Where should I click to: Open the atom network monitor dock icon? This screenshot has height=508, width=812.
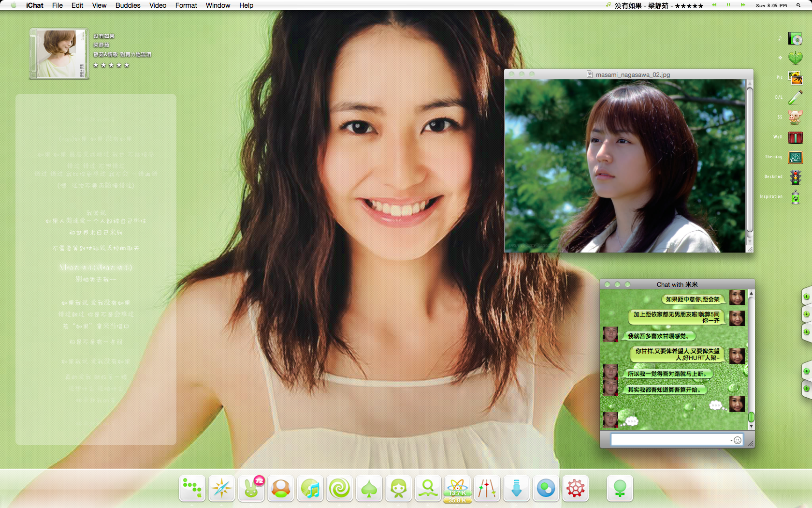point(458,489)
